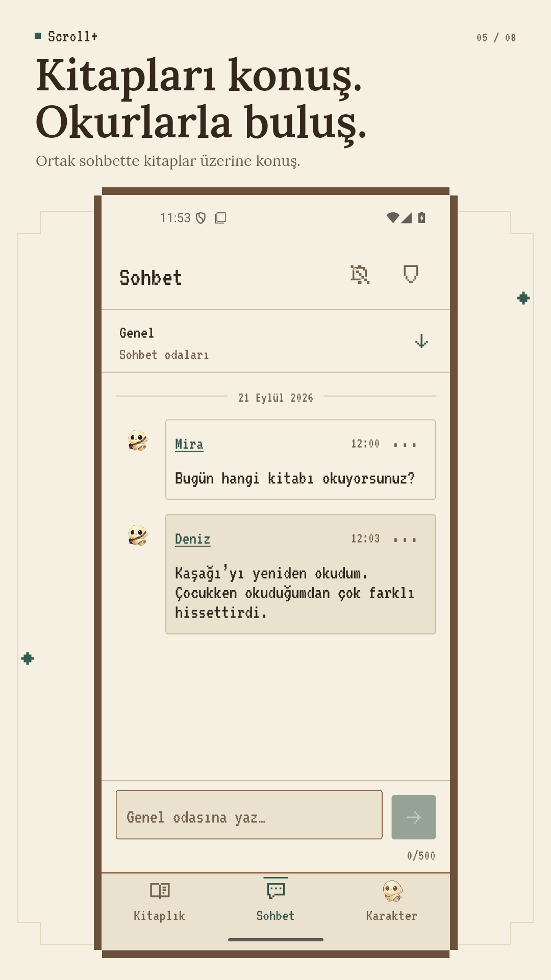Tap the Sohbet screen title

click(151, 278)
